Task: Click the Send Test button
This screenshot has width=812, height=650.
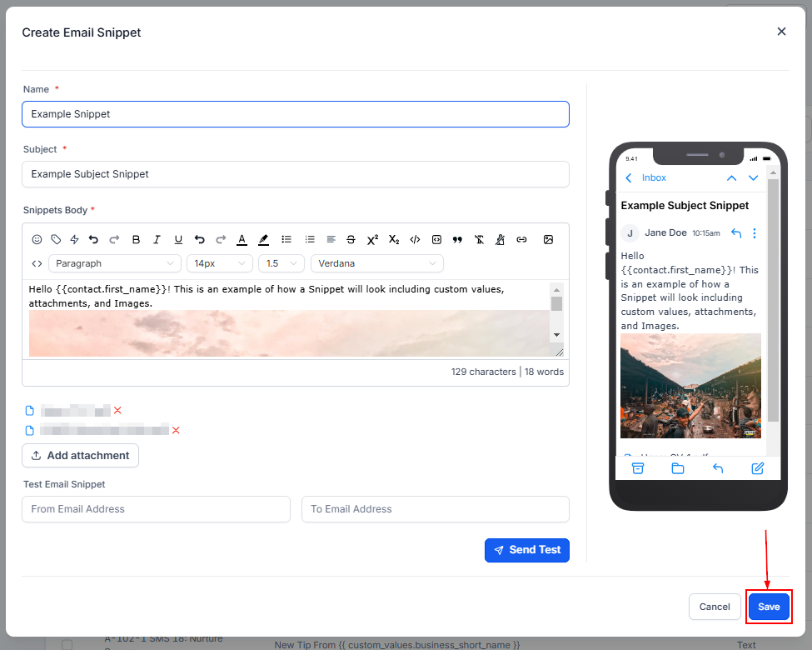Action: 527,550
